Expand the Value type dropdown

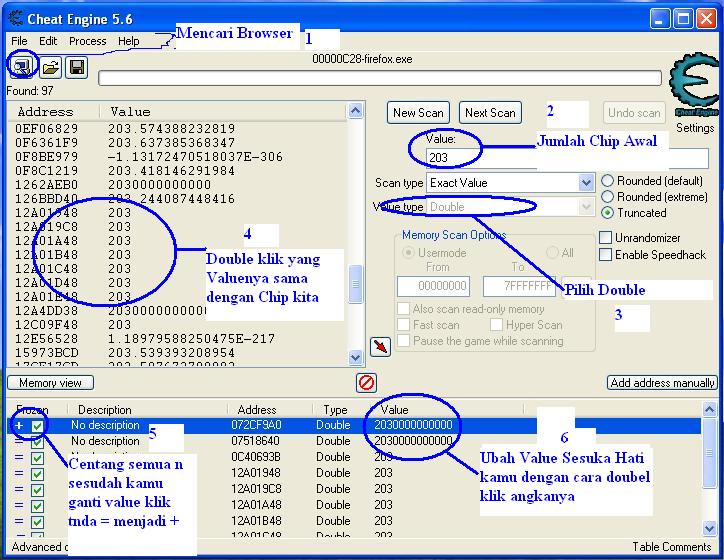tap(586, 207)
